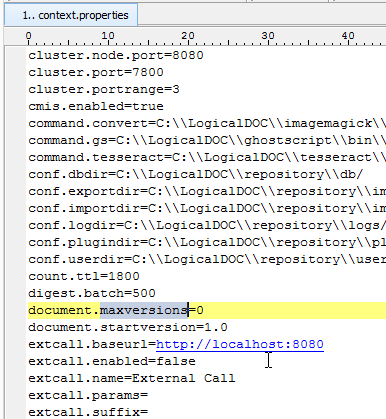Click the 'conf.userdir' line
The width and height of the screenshot is (386, 419).
click(207, 259)
